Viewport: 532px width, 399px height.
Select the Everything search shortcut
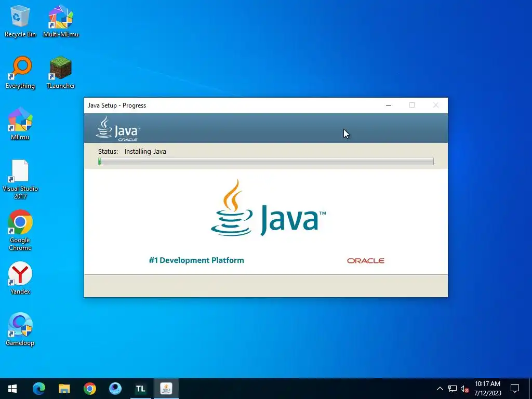pyautogui.click(x=20, y=73)
